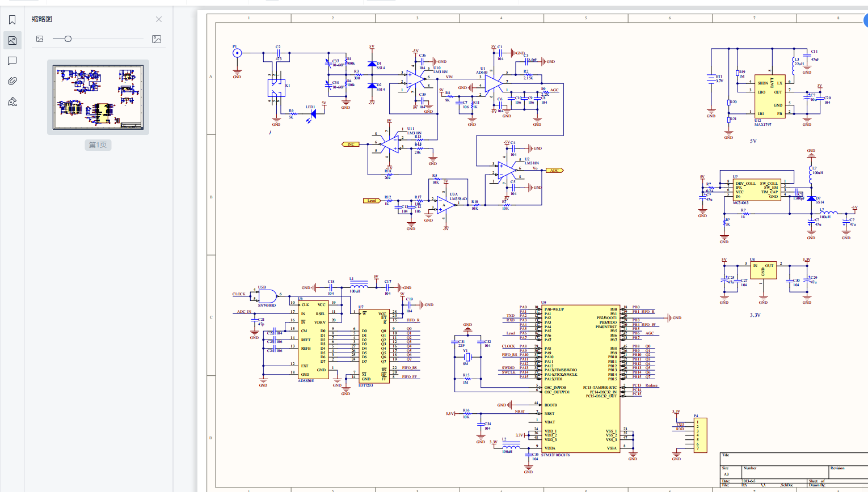Click the 第1页 page label
The width and height of the screenshot is (868, 492).
tap(98, 145)
